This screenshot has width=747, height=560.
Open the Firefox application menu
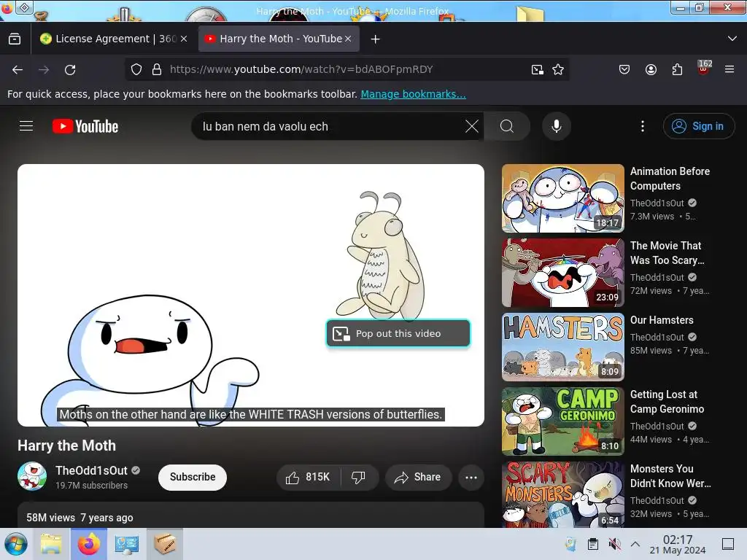(x=729, y=69)
